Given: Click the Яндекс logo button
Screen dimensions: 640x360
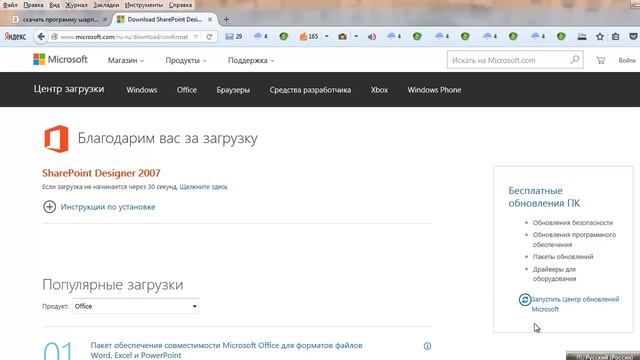Looking at the screenshot, I should click(15, 37).
